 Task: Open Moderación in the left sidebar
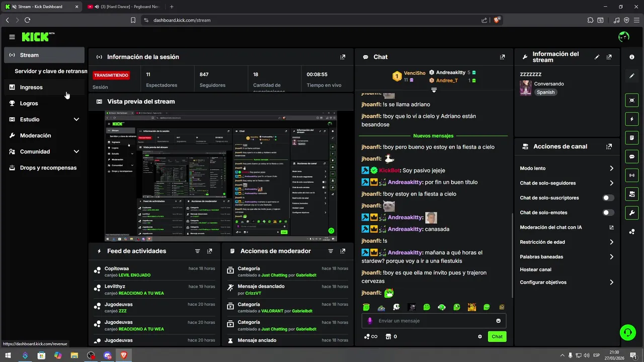[x=44, y=136]
